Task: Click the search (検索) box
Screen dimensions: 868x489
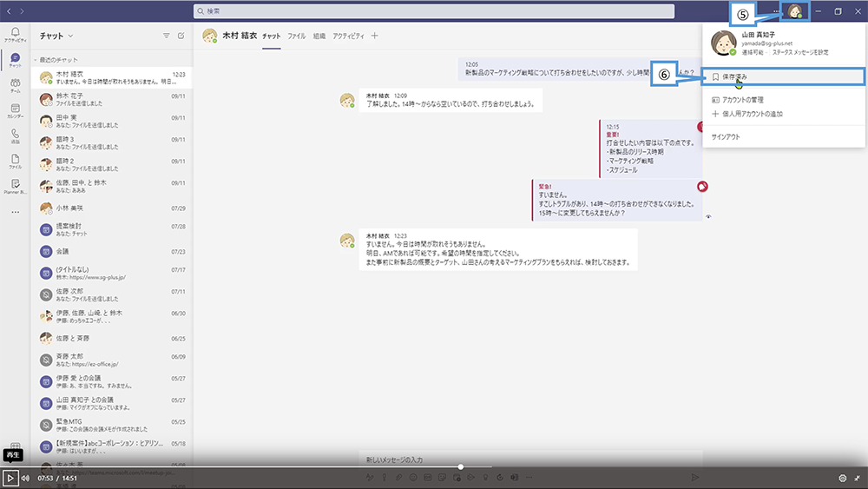Action: click(x=434, y=11)
